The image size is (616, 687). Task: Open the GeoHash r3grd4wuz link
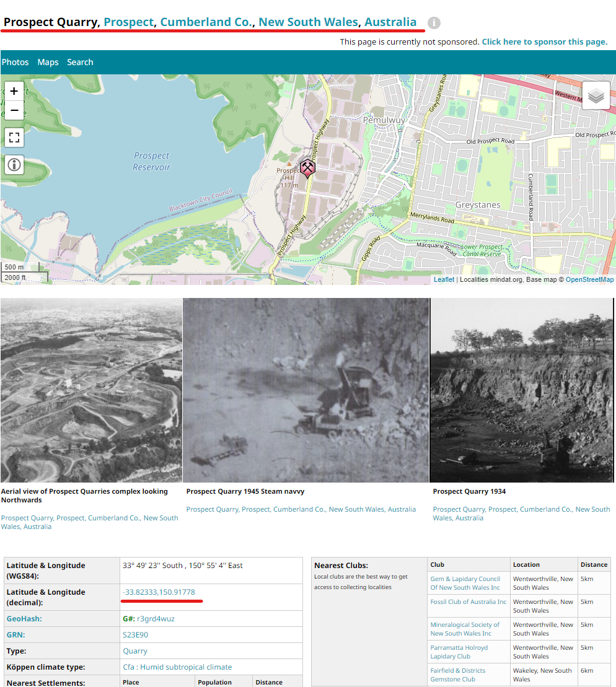click(x=156, y=618)
